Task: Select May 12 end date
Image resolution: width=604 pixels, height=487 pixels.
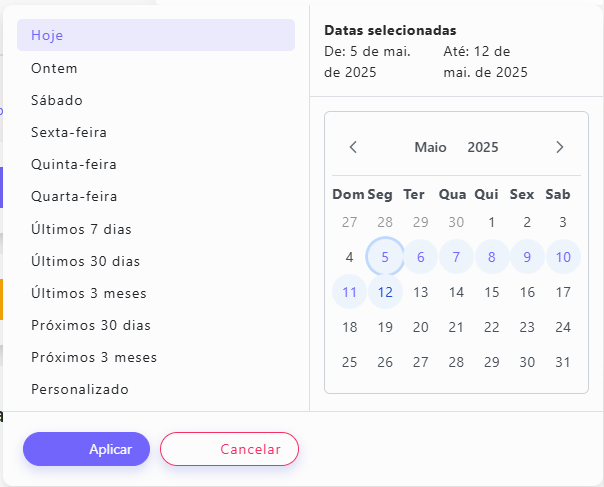Action: (x=385, y=292)
